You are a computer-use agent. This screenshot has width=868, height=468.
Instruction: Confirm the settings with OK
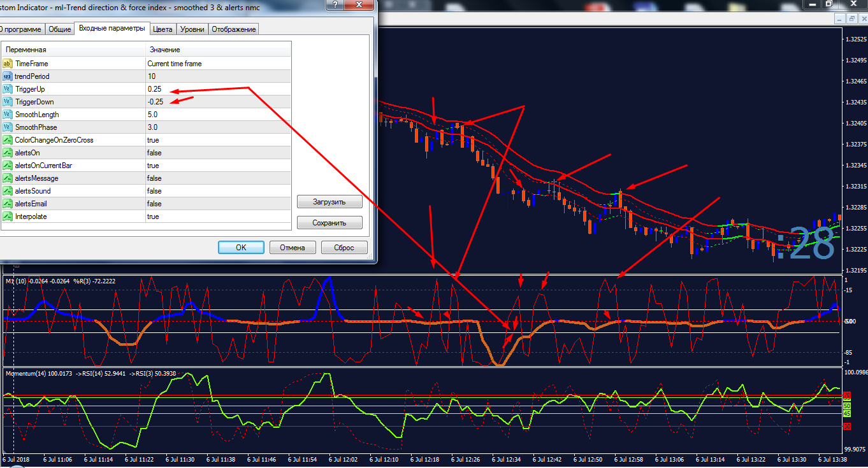(241, 248)
